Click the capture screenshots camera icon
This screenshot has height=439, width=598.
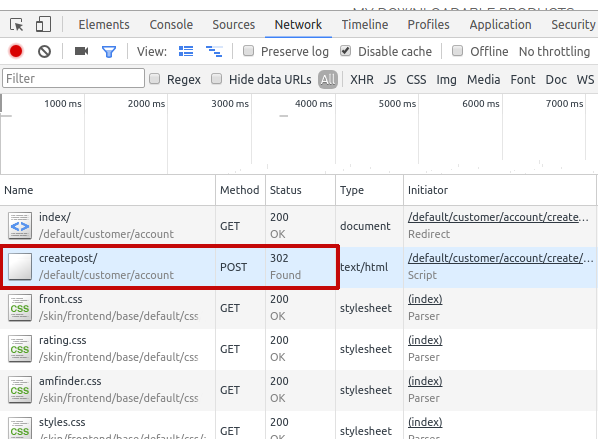point(81,51)
